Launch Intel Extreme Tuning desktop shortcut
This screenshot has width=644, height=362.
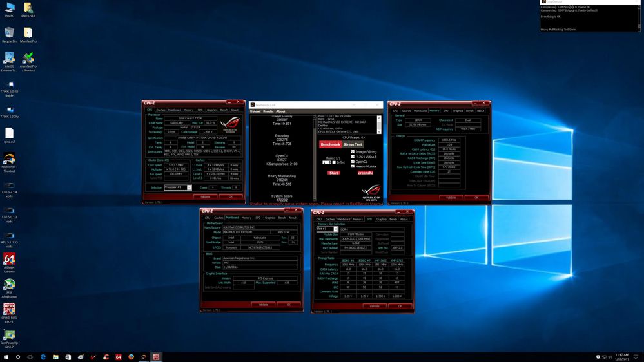click(9, 62)
